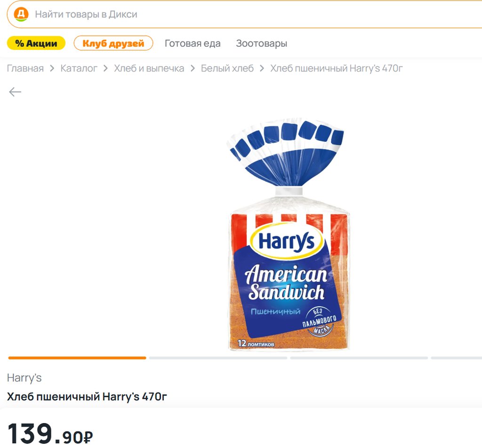Focus the Найти товары в Дикси search field
The image size is (482, 448).
click(235, 14)
